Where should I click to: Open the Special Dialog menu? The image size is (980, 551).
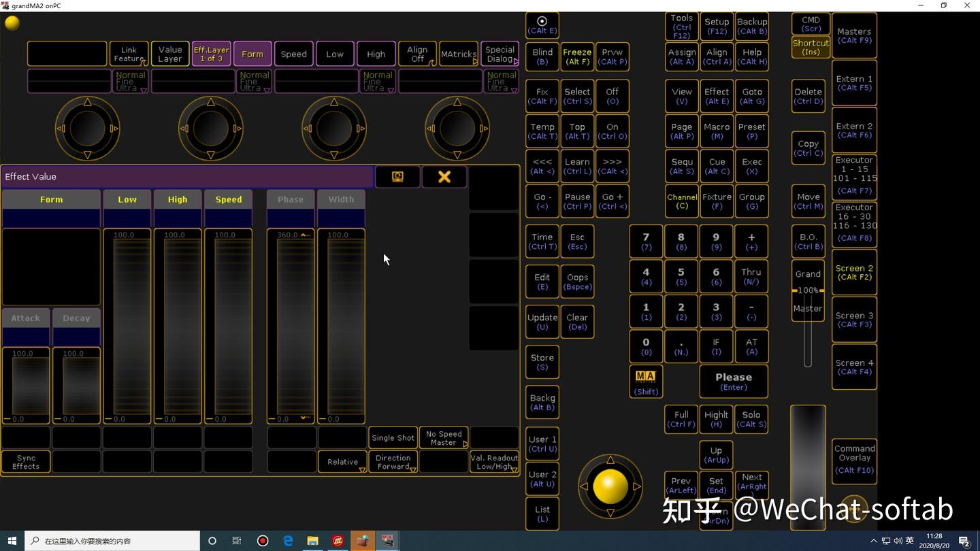500,54
